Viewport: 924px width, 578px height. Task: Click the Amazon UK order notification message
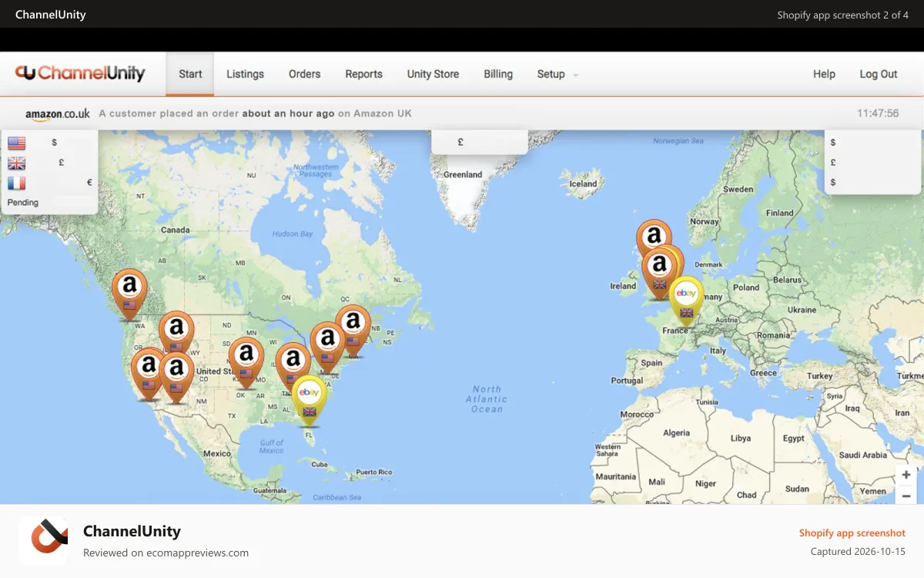point(256,113)
